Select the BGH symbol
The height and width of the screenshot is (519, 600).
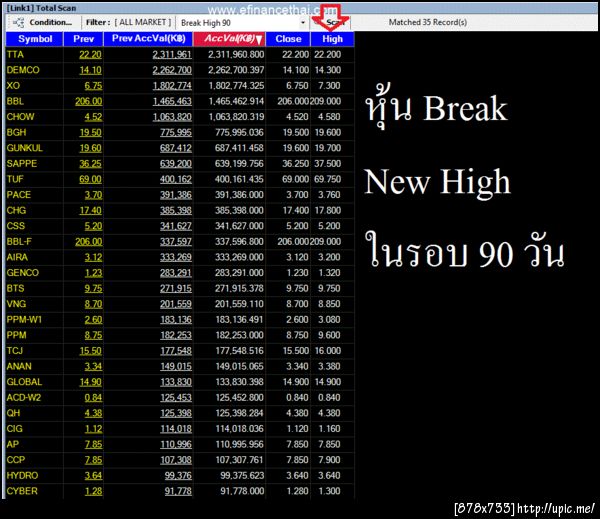click(16, 132)
